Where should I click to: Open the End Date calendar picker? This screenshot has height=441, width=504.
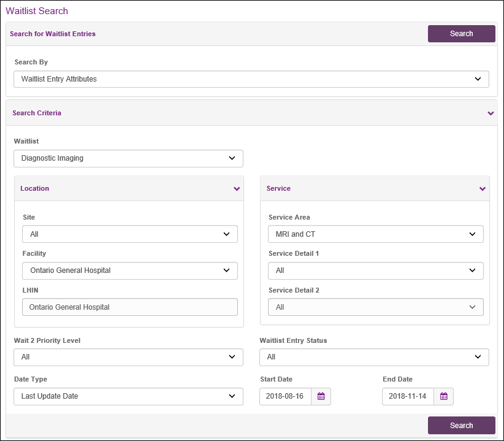tap(443, 396)
